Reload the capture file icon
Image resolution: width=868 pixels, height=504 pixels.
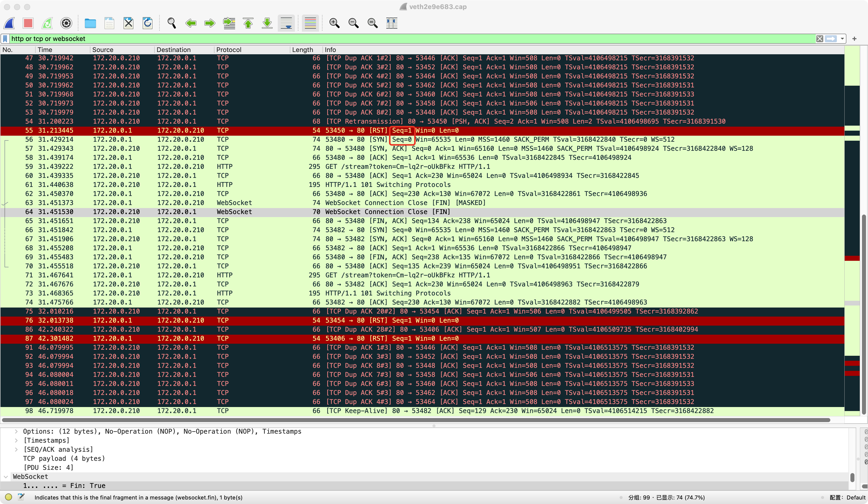[147, 23]
